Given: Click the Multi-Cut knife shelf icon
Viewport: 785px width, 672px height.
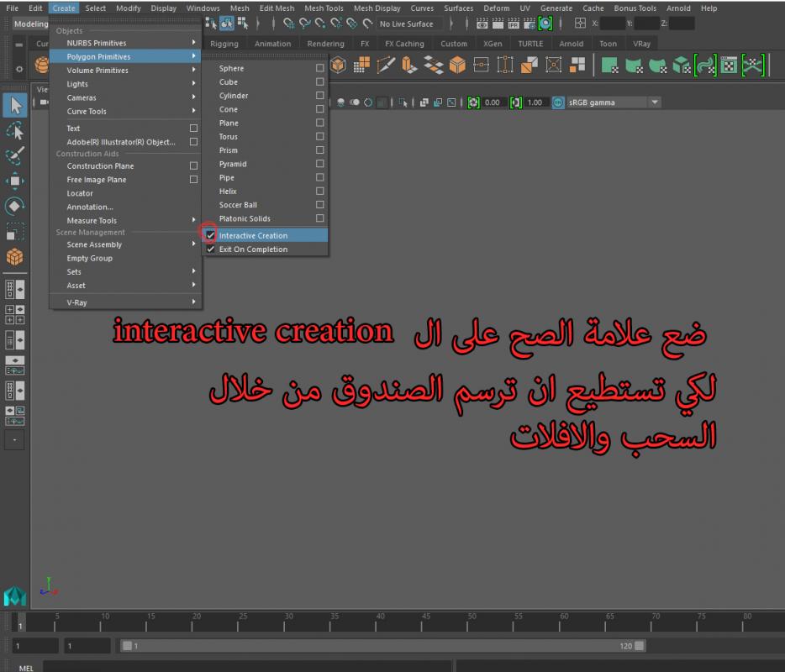Looking at the screenshot, I should coord(386,65).
